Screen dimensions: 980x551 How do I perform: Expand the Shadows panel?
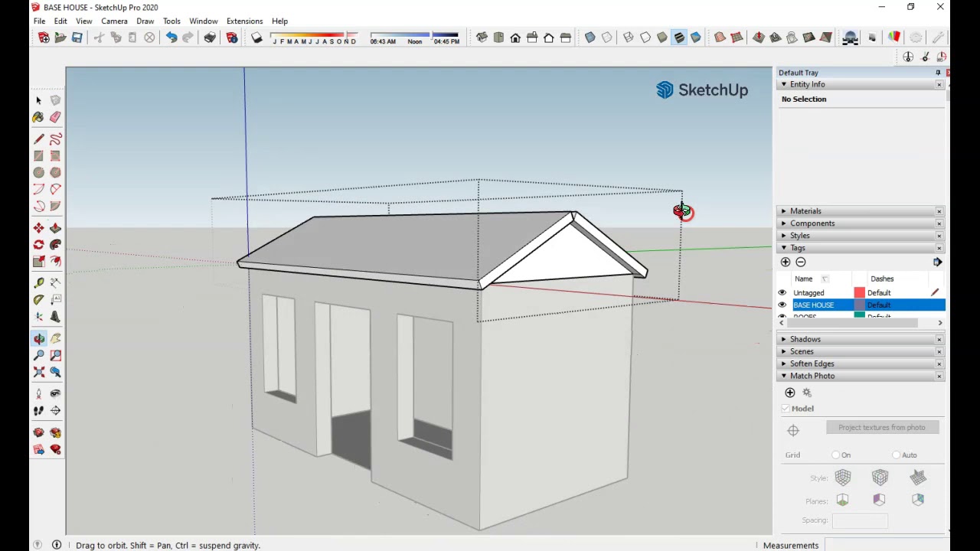[x=783, y=339]
